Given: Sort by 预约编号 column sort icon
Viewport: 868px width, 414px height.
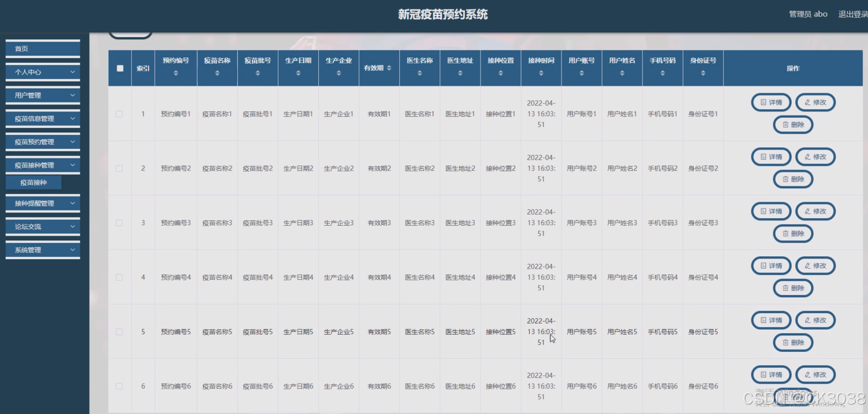Looking at the screenshot, I should (176, 73).
